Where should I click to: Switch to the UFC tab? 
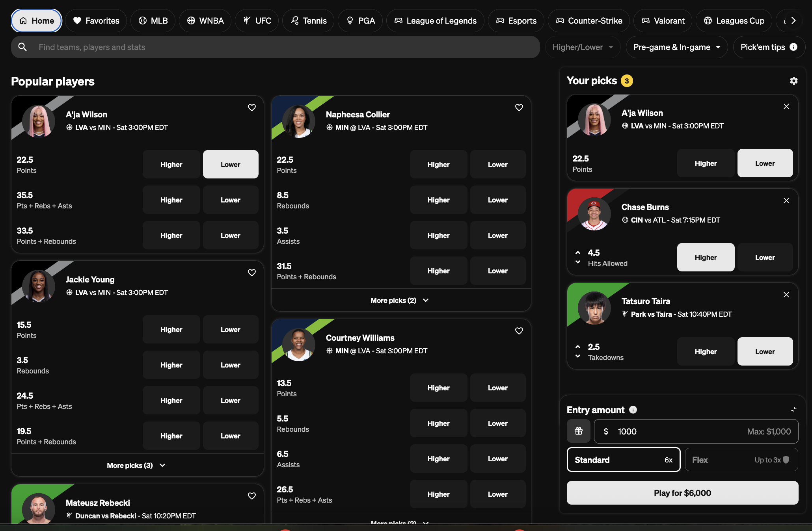(257, 20)
